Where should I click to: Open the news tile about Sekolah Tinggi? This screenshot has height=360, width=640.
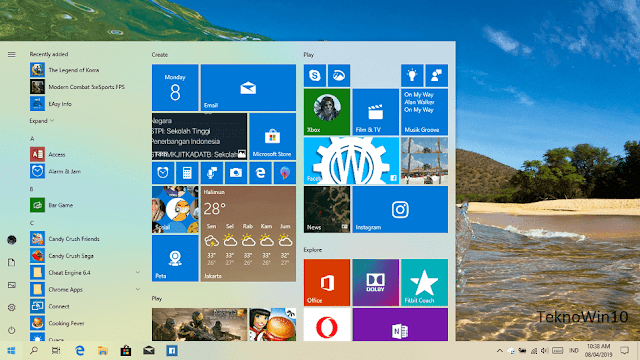point(199,136)
